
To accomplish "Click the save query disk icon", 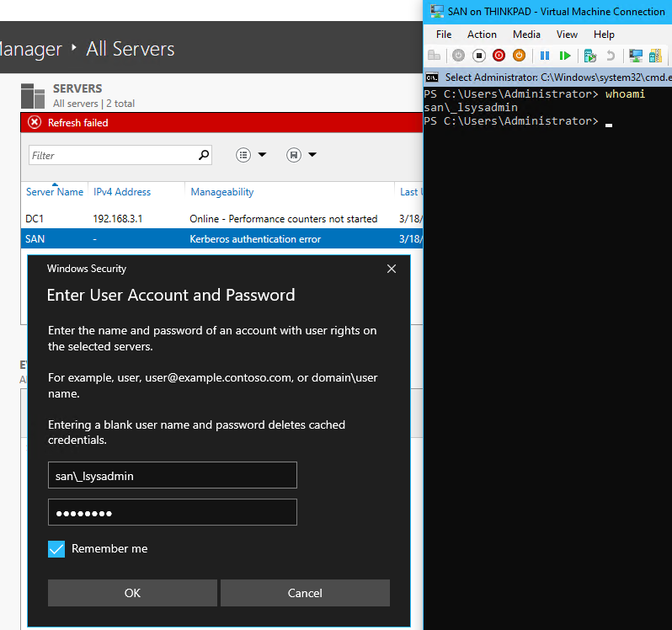I will tap(294, 155).
